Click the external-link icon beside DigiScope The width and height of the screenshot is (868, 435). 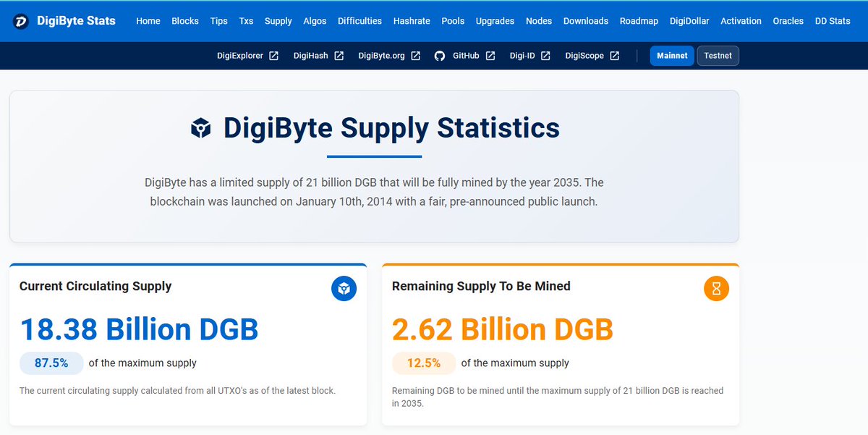coord(614,56)
